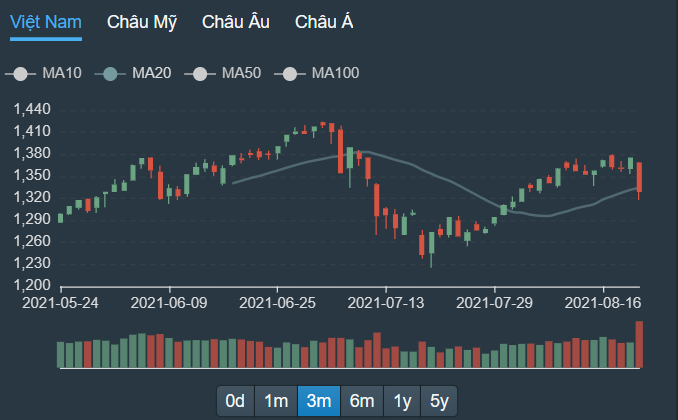678x420 pixels.
Task: Select the Châu Âu market tab
Action: [x=236, y=22]
